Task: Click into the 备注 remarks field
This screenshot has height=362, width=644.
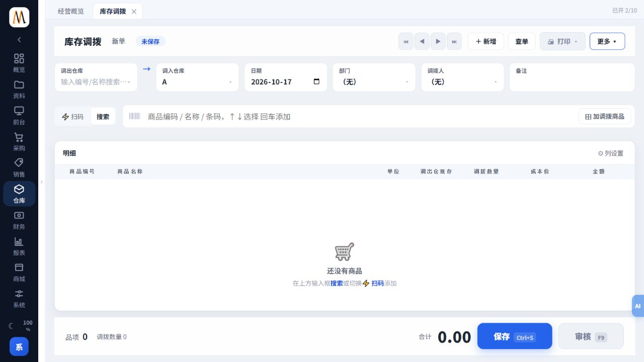Action: [572, 77]
